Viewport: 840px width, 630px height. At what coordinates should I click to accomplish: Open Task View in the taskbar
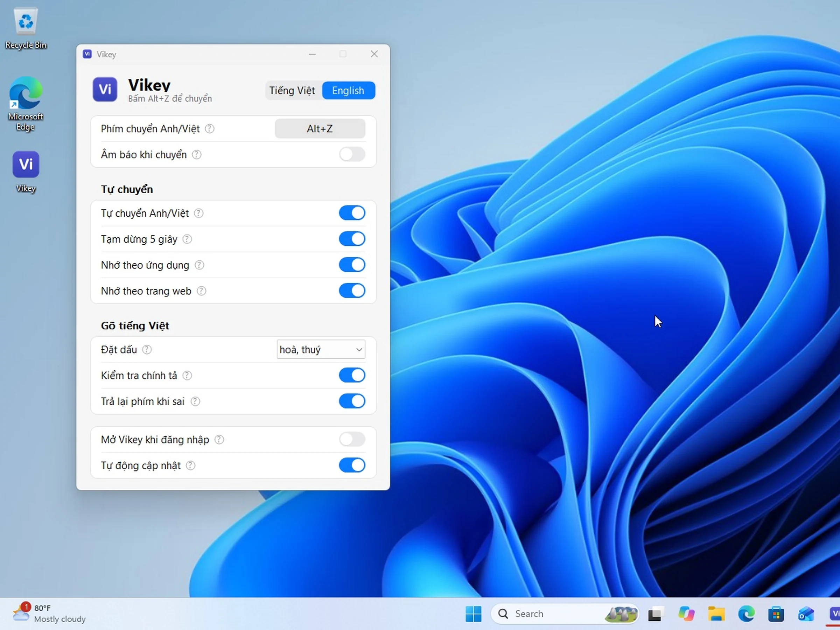tap(656, 614)
